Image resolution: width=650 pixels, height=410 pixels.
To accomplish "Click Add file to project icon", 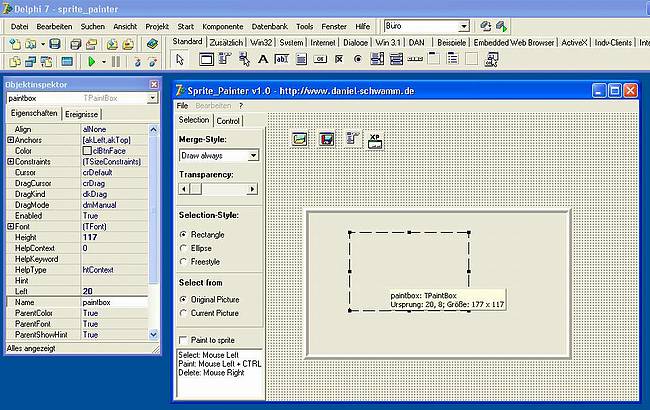I will point(112,44).
